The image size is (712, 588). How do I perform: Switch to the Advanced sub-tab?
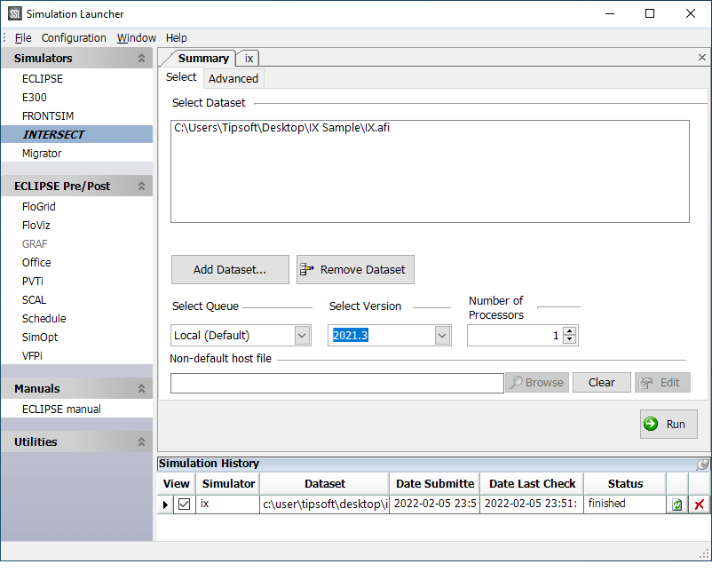233,79
